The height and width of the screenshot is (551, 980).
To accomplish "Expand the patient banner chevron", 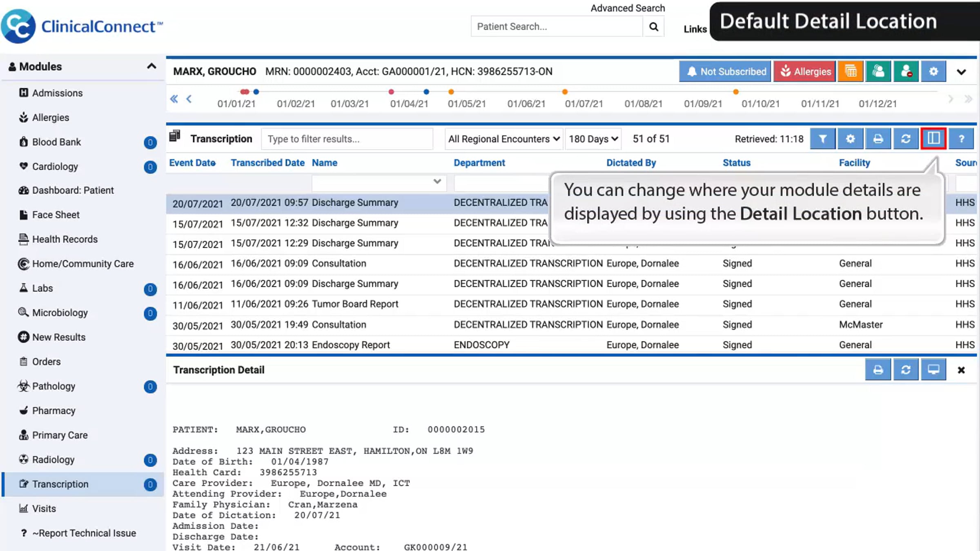I will pyautogui.click(x=961, y=72).
